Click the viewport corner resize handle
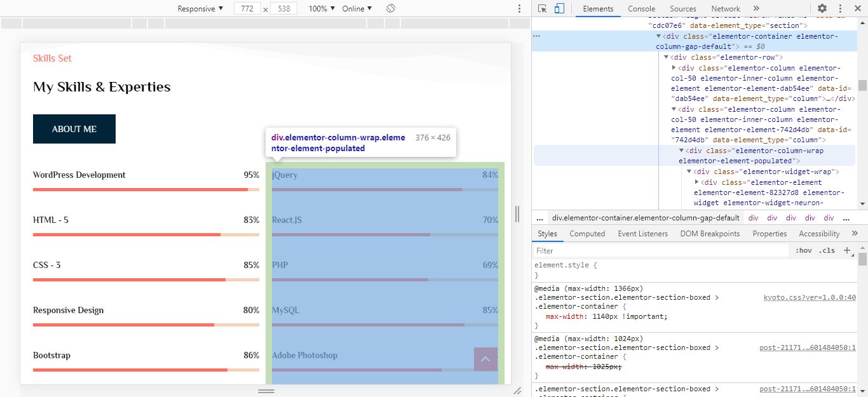This screenshot has width=868, height=397. coord(517,391)
